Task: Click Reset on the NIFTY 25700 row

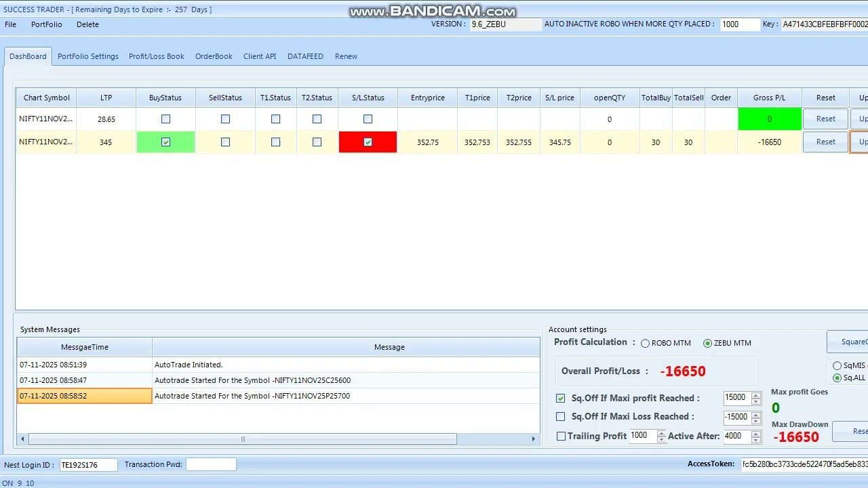Action: (x=825, y=142)
